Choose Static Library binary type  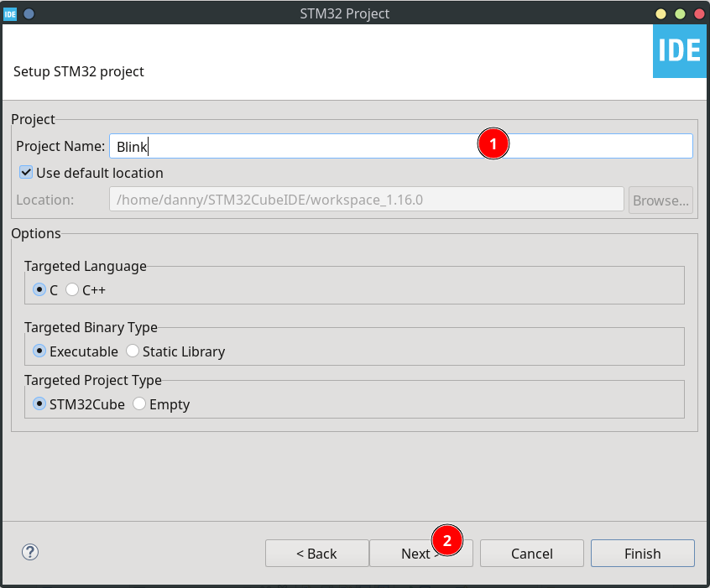[x=133, y=351]
